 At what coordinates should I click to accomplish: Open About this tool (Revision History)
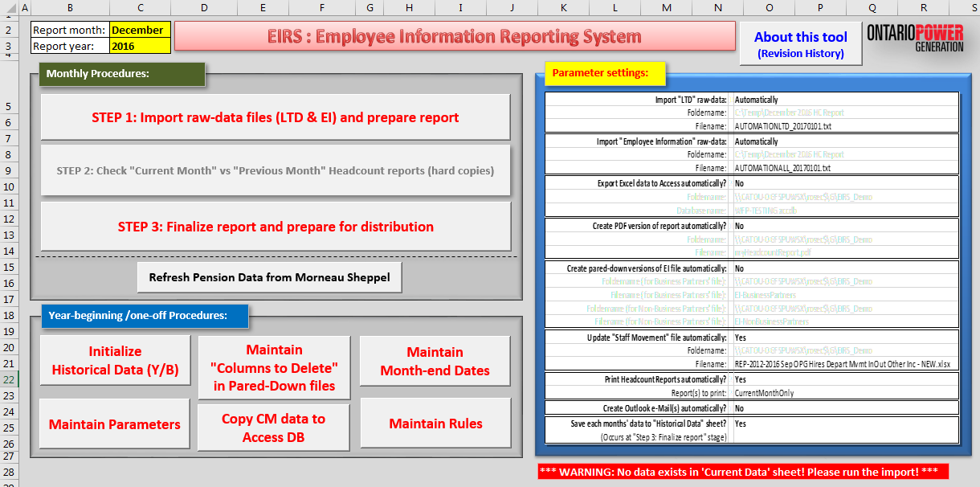point(801,44)
